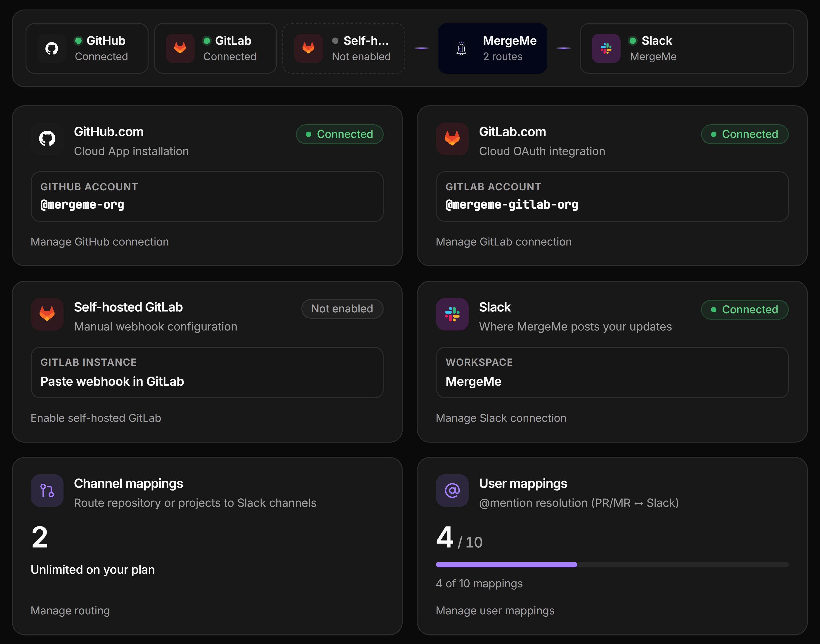The image size is (820, 644).
Task: Click the Cloud App installation text
Action: click(x=131, y=151)
